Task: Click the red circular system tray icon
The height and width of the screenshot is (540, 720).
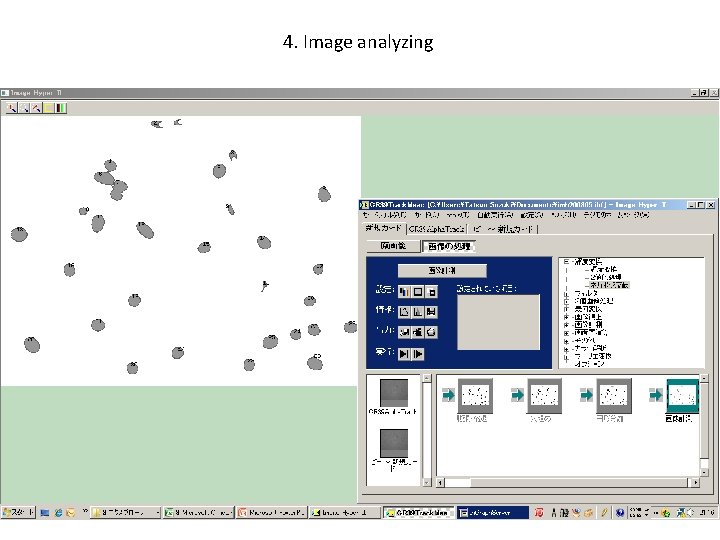Action: (x=539, y=512)
